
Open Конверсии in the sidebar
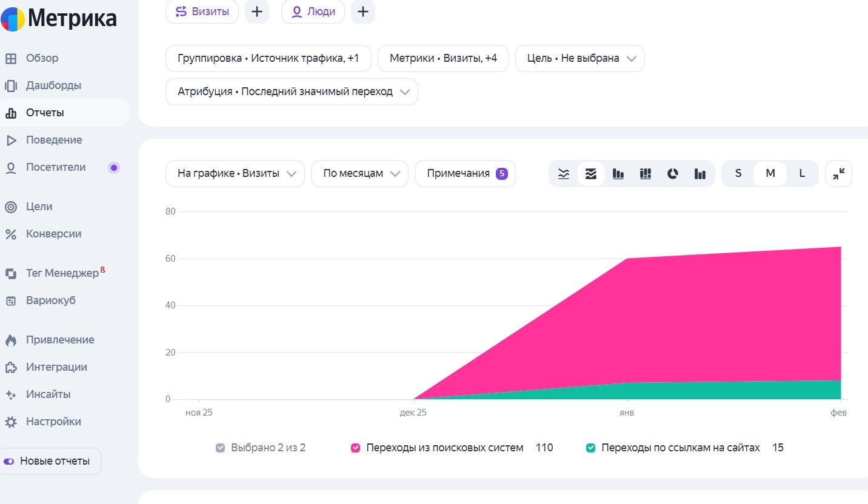tap(53, 234)
